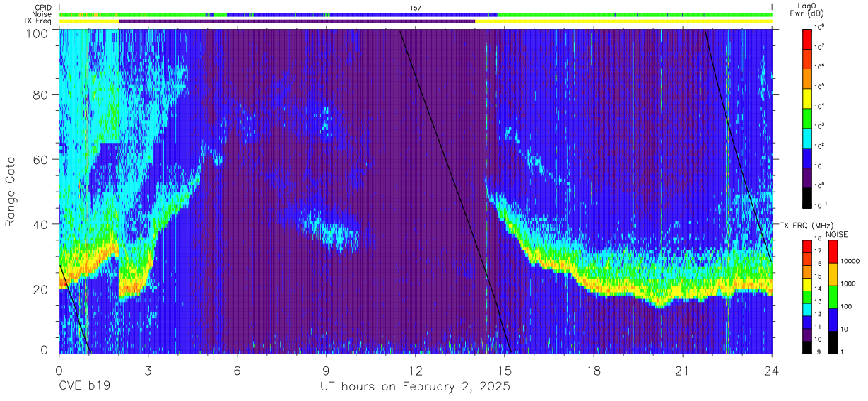Click the 'TX Freq' label at top left

37,21
